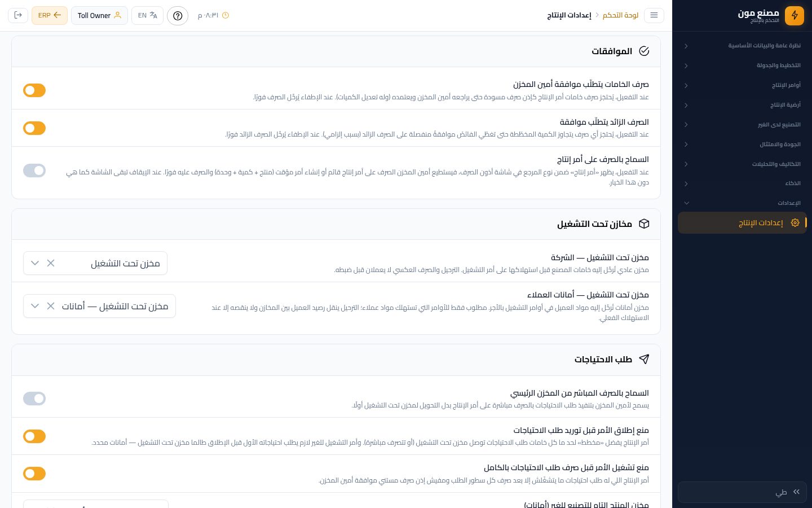Click the logout icon in top bar
Image resolution: width=812 pixels, height=508 pixels.
[x=18, y=15]
